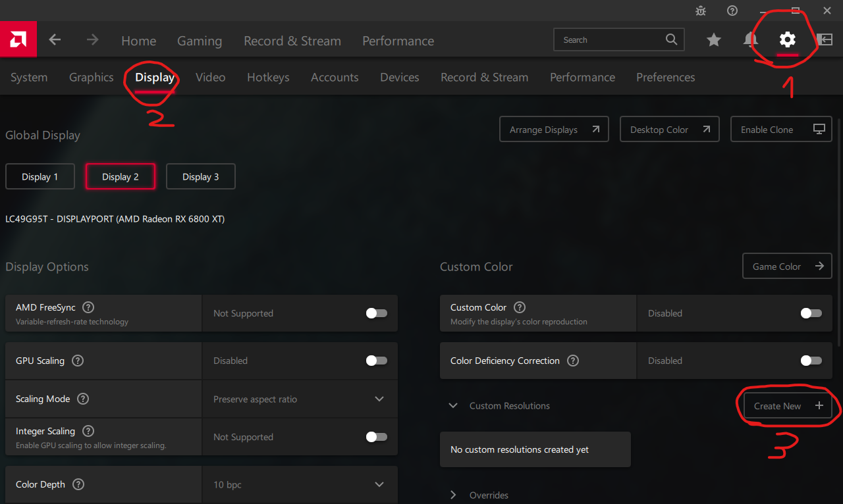Open the Home tab

click(x=138, y=41)
